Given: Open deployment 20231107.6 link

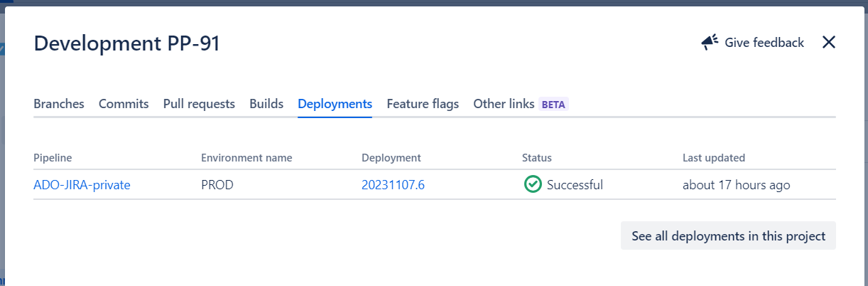Looking at the screenshot, I should click(x=393, y=185).
